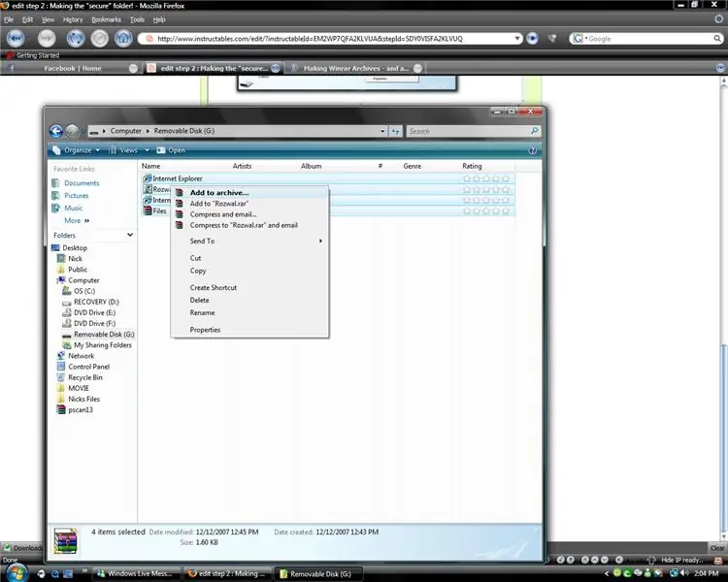The height and width of the screenshot is (582, 728).
Task: Open Firefox URL bar dropdown arrow
Action: click(517, 39)
